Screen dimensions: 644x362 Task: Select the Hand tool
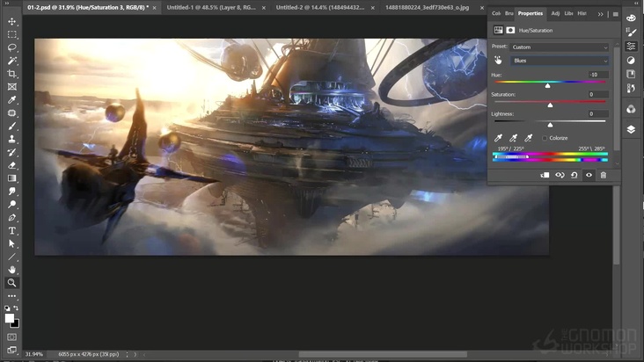point(12,270)
